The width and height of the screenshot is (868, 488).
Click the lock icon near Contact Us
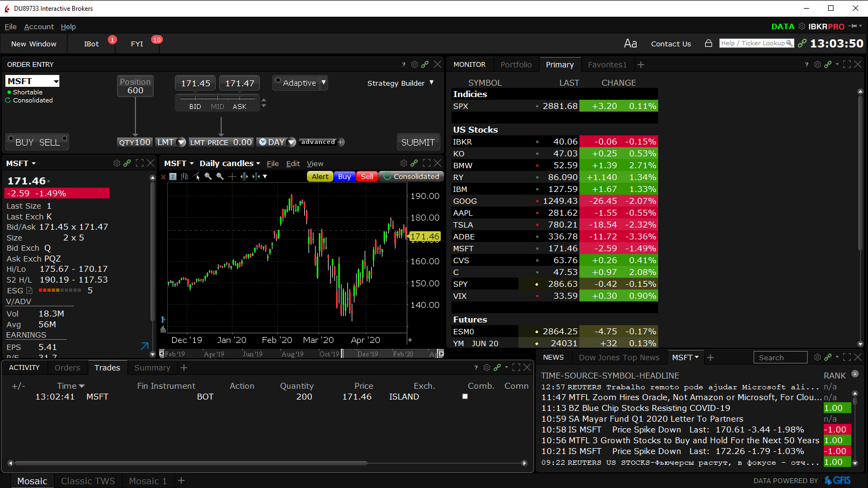708,43
